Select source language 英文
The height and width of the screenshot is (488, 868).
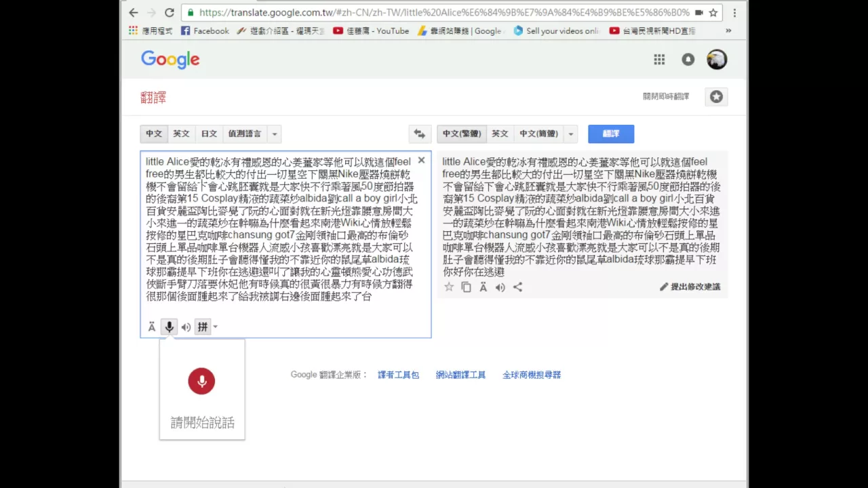pos(181,134)
